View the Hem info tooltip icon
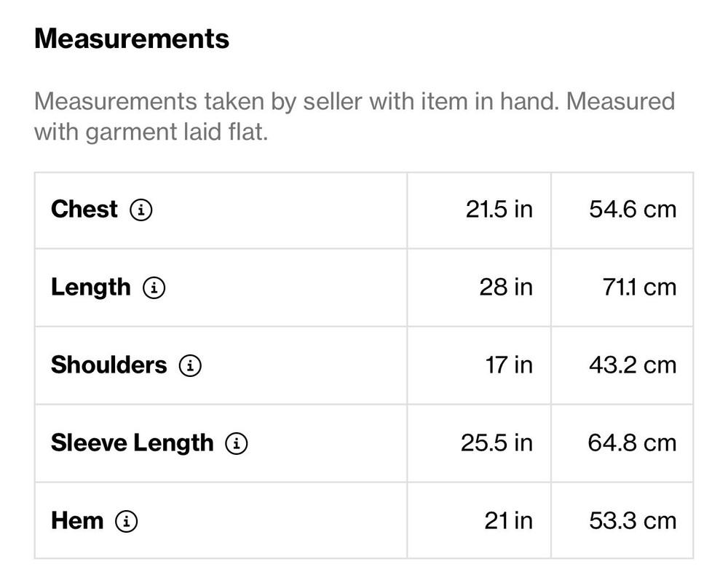 click(127, 521)
